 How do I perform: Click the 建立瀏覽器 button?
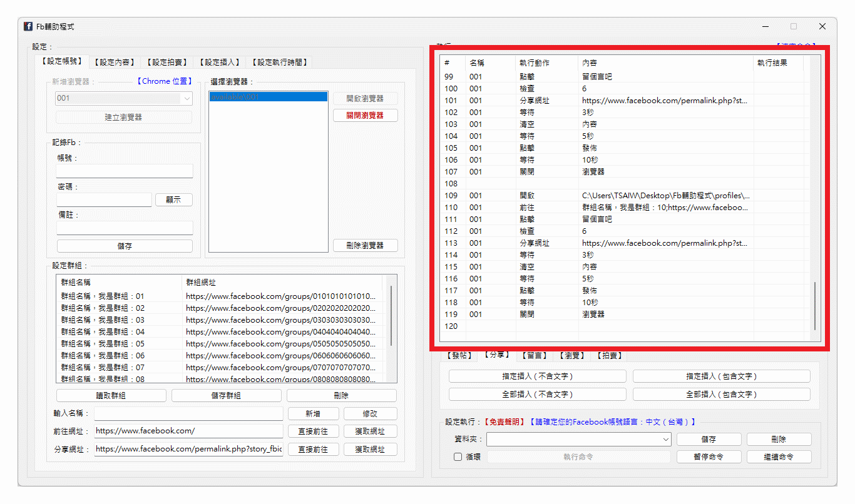pos(124,117)
